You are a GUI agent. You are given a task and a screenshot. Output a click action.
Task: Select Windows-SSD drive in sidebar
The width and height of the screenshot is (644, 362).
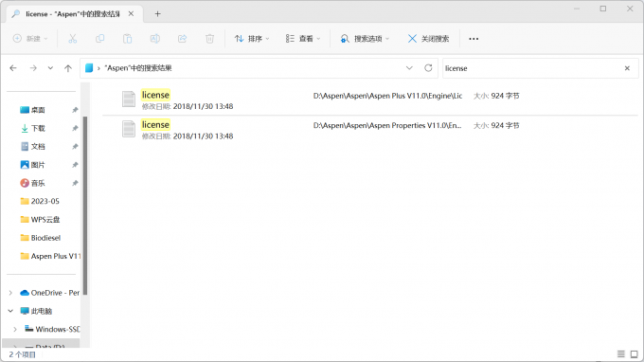click(x=52, y=329)
